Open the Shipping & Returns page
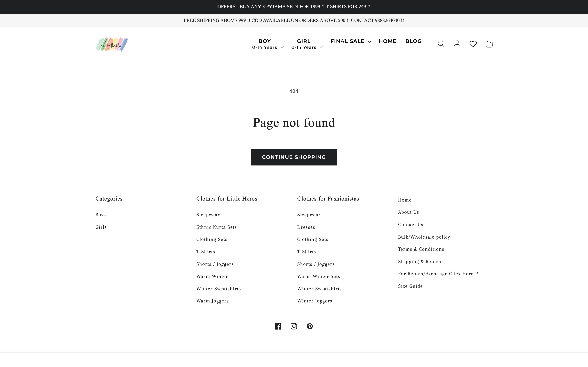Viewport: 588px width, 367px height. [x=421, y=261]
